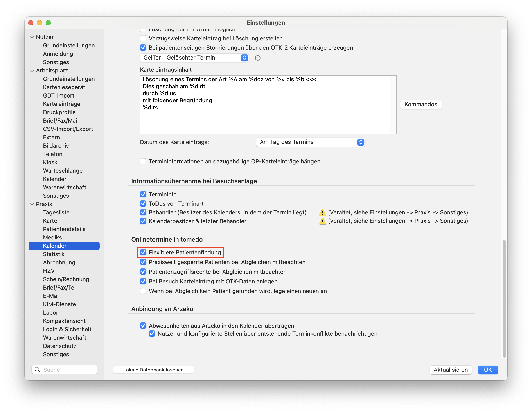Collapse the Praxis section chevron
This screenshot has width=532, height=413.
(32, 204)
